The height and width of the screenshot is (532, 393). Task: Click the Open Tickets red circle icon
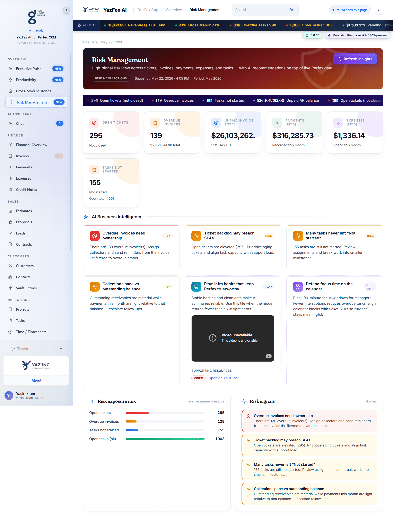point(94,123)
